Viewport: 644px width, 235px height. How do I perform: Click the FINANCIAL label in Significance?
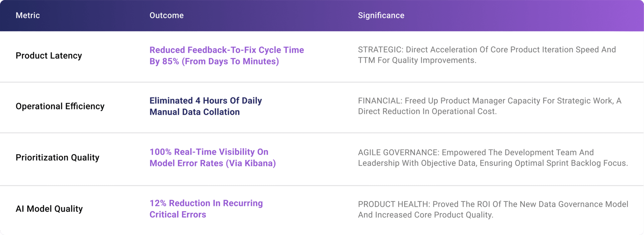380,101
